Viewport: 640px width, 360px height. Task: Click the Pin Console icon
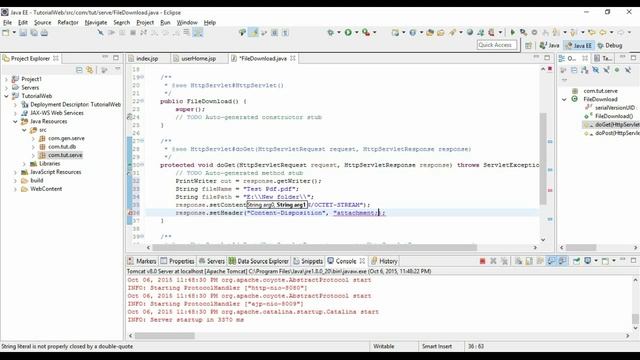(x=576, y=261)
